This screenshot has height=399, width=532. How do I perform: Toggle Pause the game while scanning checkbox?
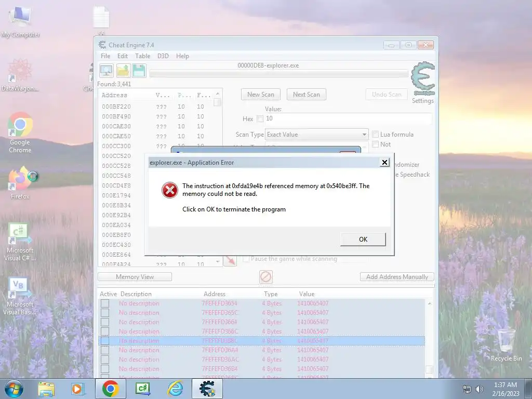pyautogui.click(x=246, y=259)
